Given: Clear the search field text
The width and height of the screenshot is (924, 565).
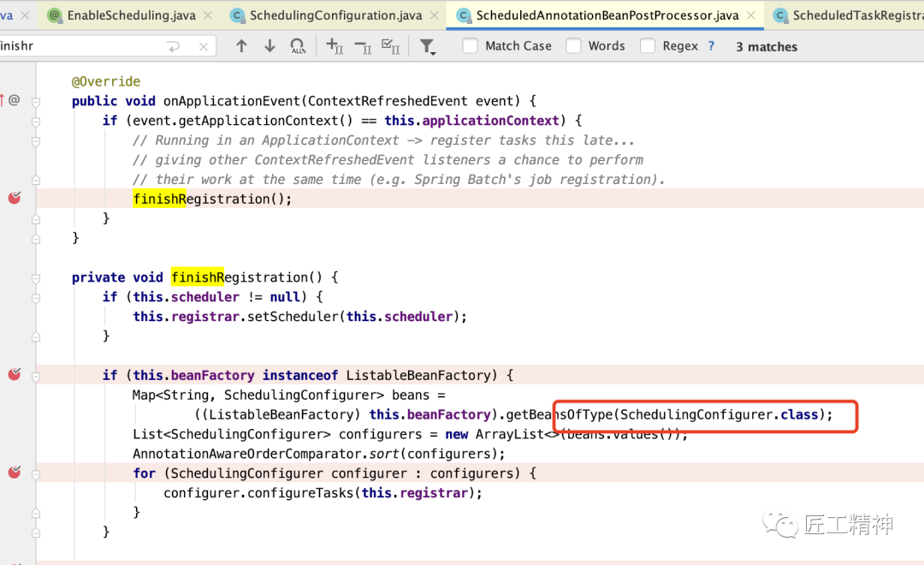Looking at the screenshot, I should (204, 46).
